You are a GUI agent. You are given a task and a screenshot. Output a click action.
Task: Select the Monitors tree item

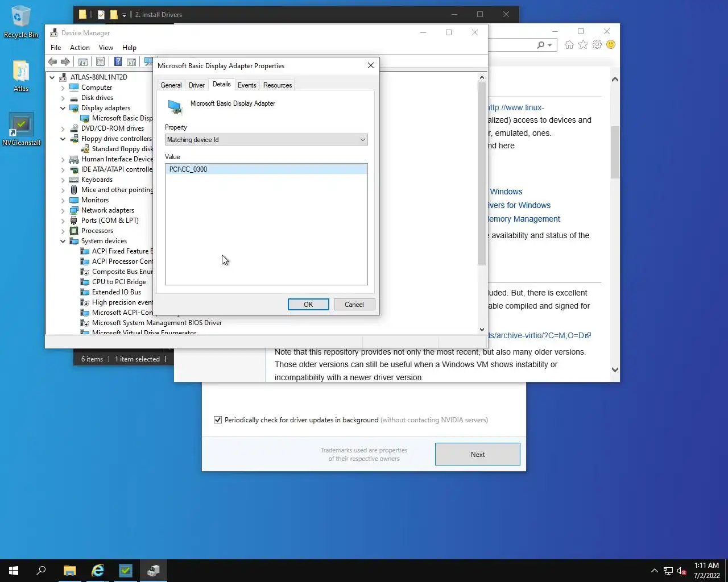pos(95,200)
